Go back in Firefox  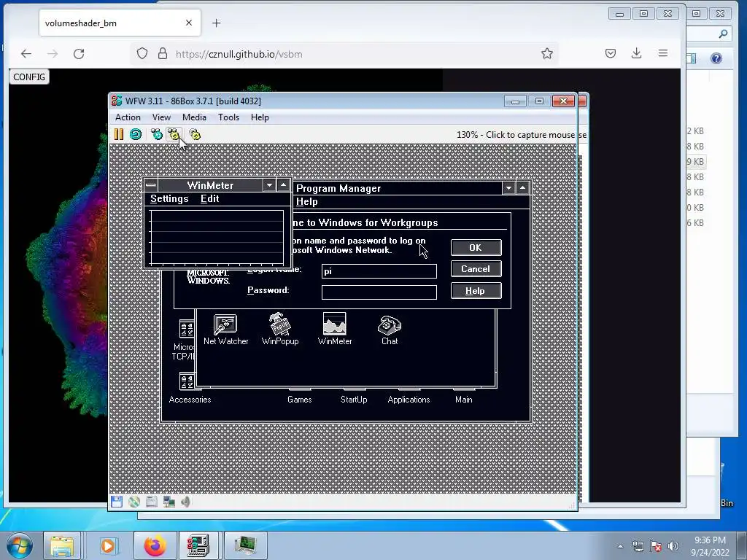[x=26, y=54]
